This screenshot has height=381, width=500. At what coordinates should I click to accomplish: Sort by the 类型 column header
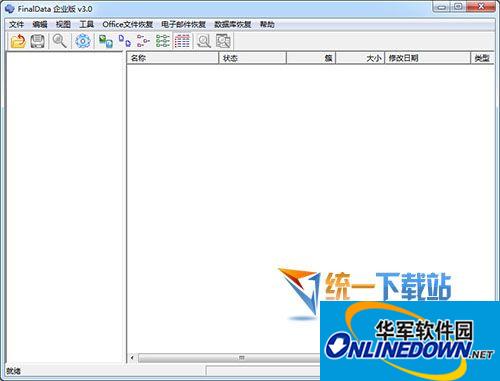click(x=482, y=58)
